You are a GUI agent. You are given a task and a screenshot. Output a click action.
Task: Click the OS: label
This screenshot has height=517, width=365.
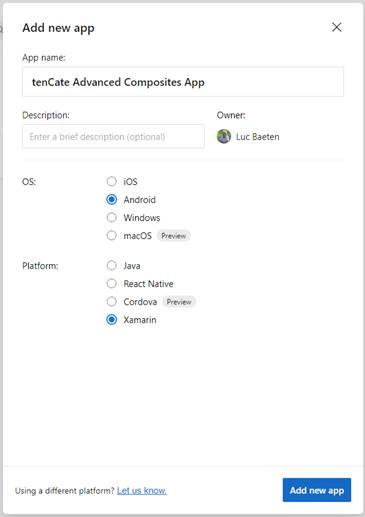(29, 182)
